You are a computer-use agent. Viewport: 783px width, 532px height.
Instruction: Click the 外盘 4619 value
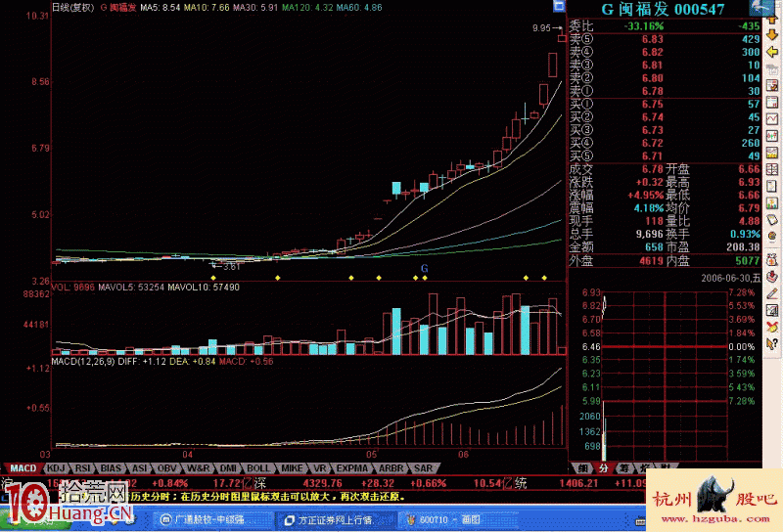click(x=651, y=260)
